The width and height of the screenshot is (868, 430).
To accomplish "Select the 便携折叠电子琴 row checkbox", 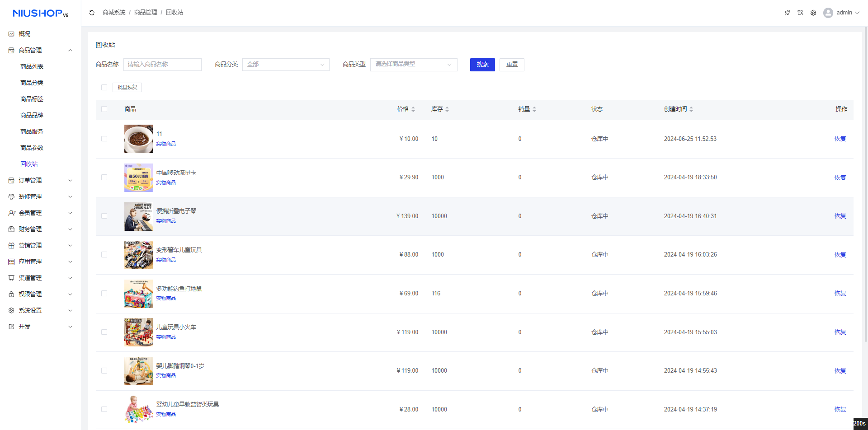I will point(104,216).
